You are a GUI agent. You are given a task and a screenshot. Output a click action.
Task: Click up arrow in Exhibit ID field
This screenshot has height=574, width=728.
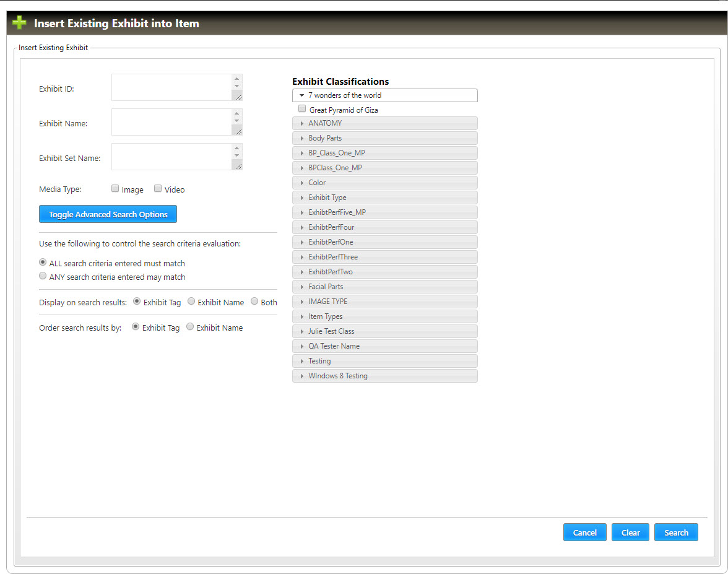coord(236,79)
